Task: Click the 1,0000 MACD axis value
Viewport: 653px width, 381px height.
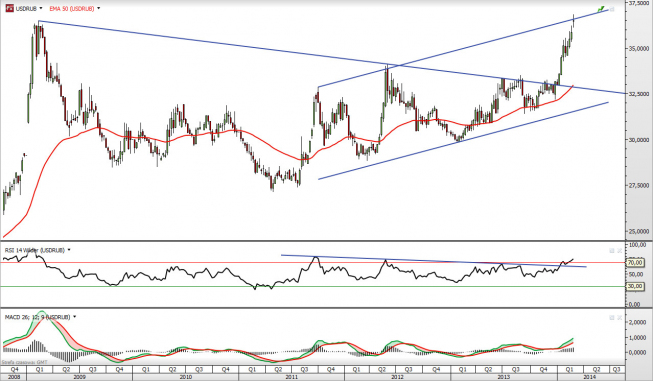Action: (637, 338)
